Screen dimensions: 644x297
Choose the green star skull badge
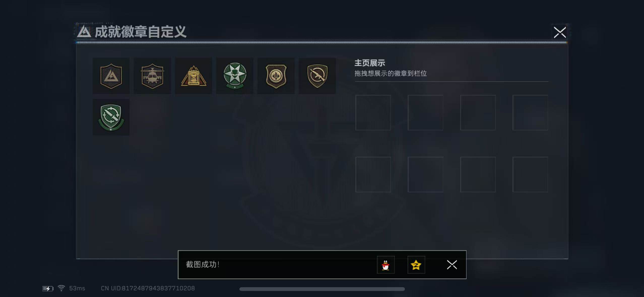(235, 76)
